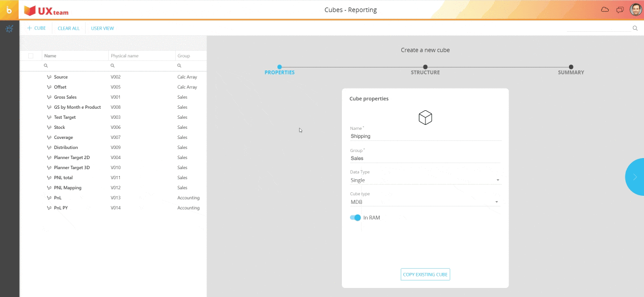644x297 pixels.
Task: Click the Name field containing Shipping
Action: (x=425, y=136)
